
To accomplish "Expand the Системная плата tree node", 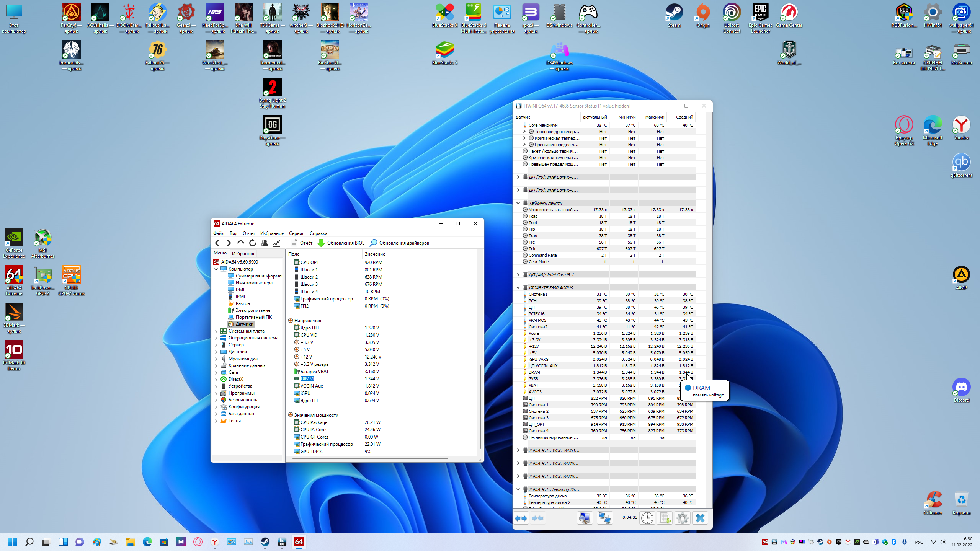I will coord(216,331).
